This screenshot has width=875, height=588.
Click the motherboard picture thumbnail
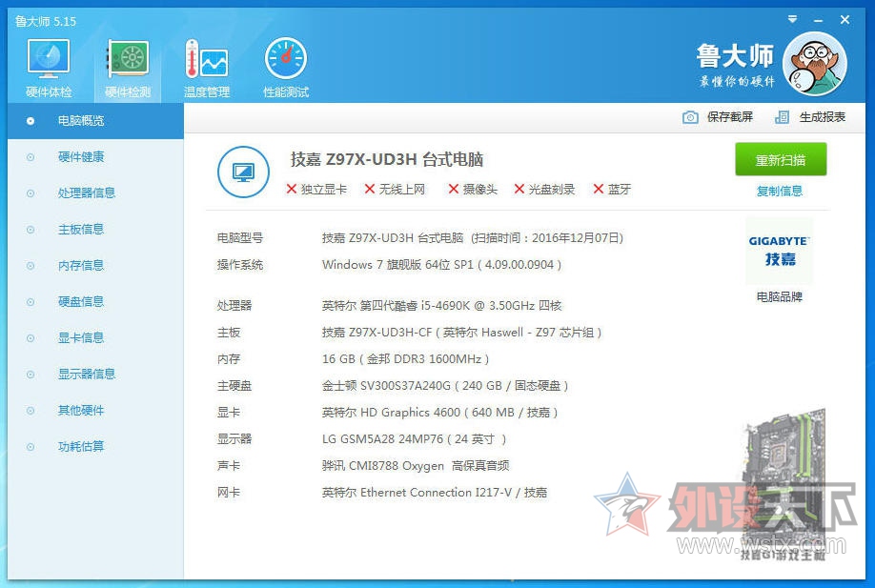(x=783, y=484)
